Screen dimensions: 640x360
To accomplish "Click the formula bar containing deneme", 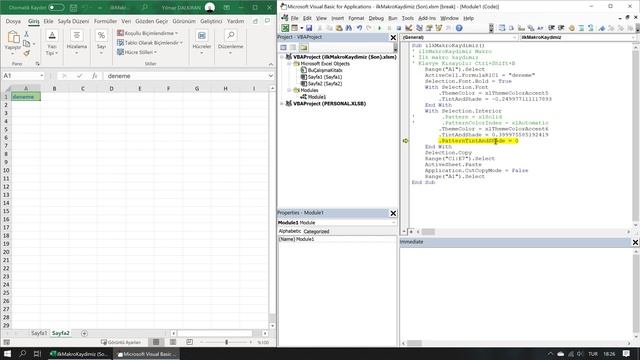I will point(187,76).
